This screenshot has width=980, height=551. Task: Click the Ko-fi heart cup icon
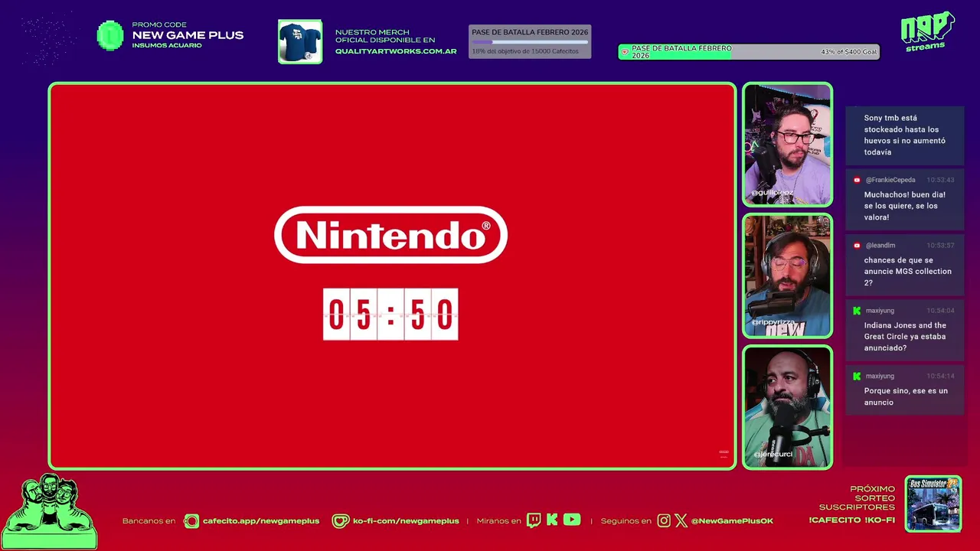pos(341,521)
